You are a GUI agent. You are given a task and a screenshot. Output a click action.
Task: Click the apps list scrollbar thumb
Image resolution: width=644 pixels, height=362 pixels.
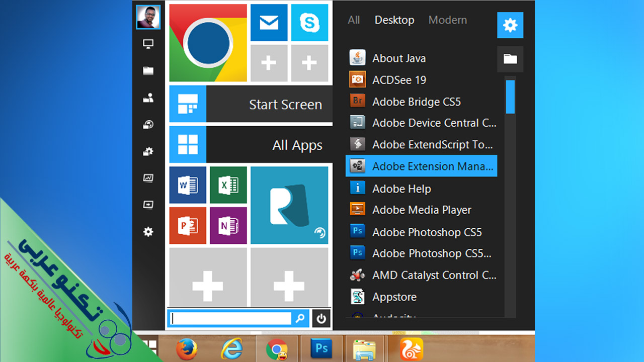tap(510, 97)
